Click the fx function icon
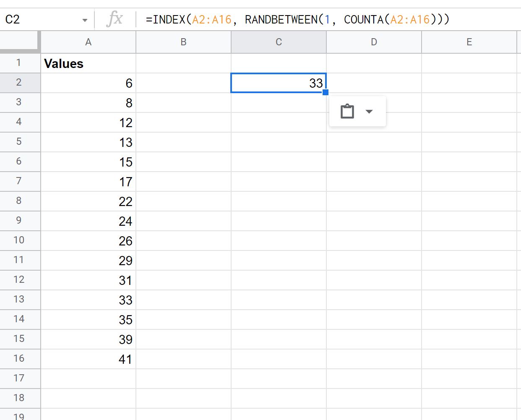Viewport: 521px width, 420px height. click(x=115, y=19)
